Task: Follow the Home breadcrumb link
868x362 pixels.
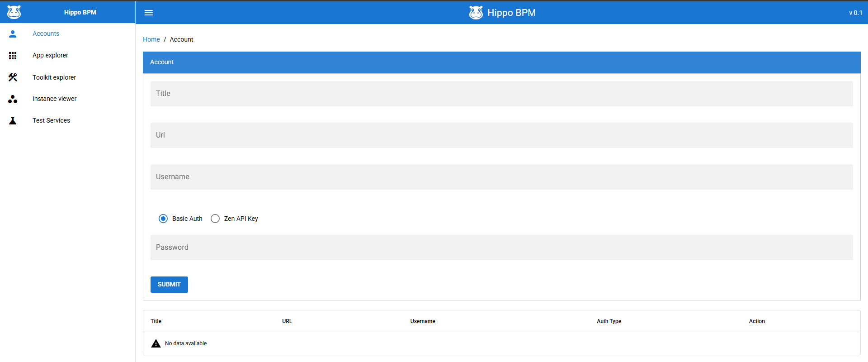Action: tap(151, 39)
